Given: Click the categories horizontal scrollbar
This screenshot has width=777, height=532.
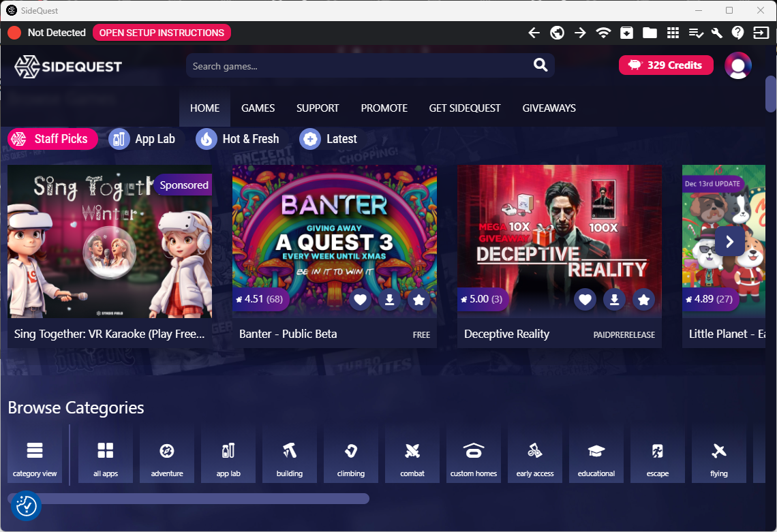Looking at the screenshot, I should pos(188,499).
